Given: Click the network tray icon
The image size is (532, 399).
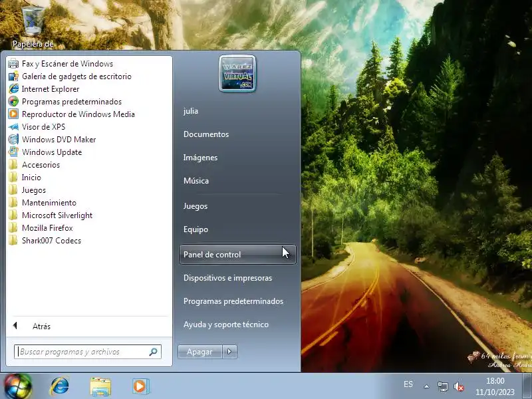Looking at the screenshot, I should (443, 386).
